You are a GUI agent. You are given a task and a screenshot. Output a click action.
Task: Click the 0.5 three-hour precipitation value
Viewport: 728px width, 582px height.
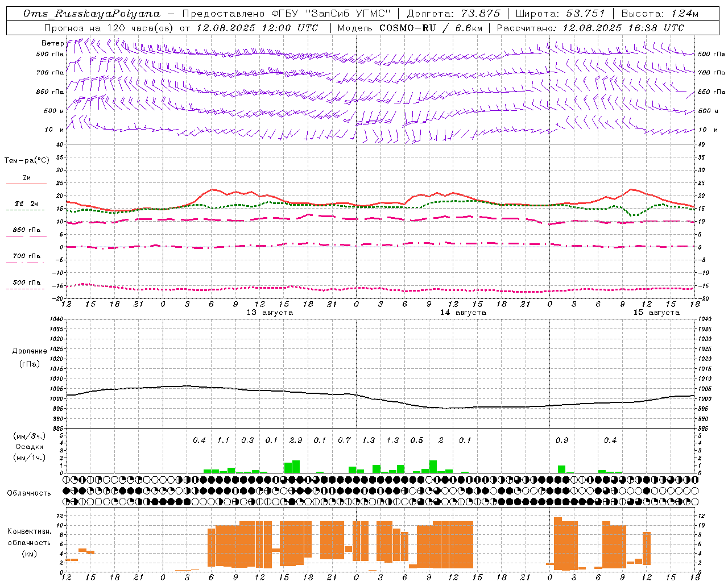pos(417,440)
